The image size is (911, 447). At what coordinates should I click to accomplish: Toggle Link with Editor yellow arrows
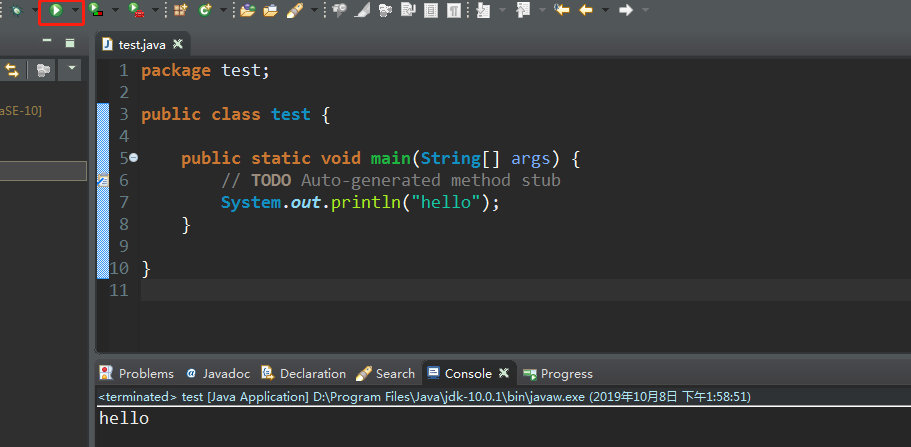coord(12,70)
